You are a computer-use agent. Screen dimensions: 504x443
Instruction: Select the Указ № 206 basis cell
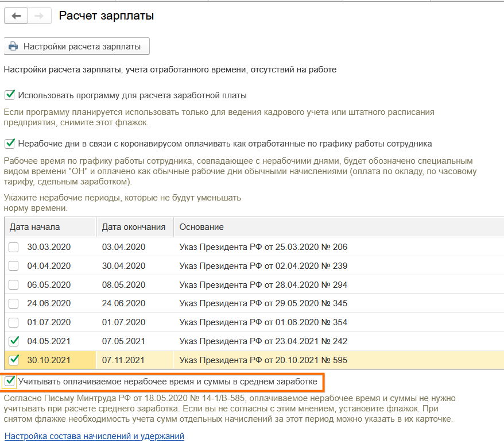tap(263, 248)
